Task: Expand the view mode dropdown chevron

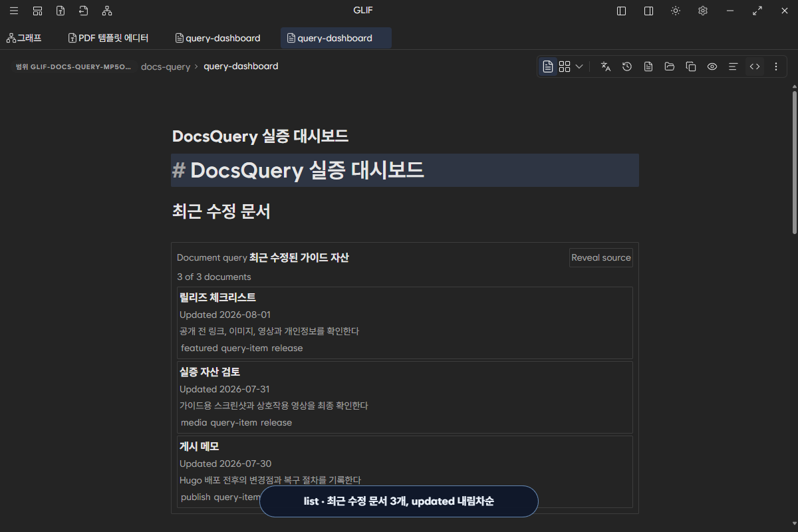Action: [579, 66]
